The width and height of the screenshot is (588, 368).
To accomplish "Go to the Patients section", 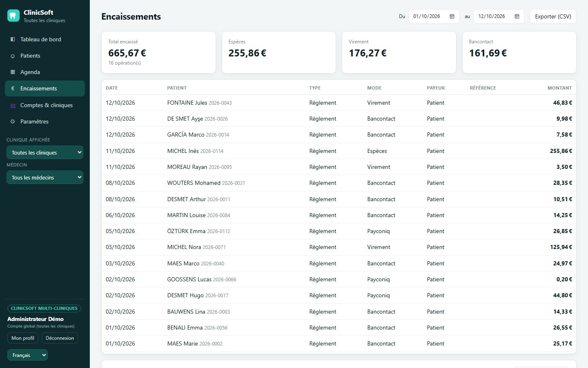I will (45, 56).
